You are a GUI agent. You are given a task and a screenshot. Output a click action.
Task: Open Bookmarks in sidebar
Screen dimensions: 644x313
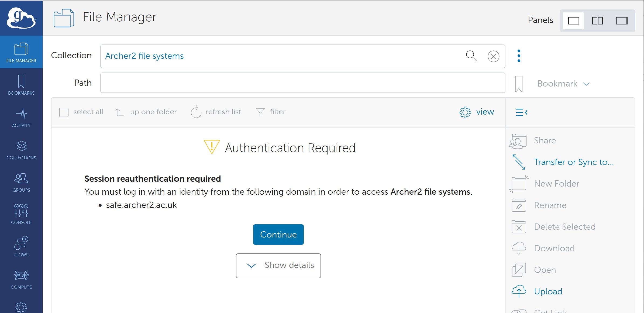pyautogui.click(x=21, y=85)
